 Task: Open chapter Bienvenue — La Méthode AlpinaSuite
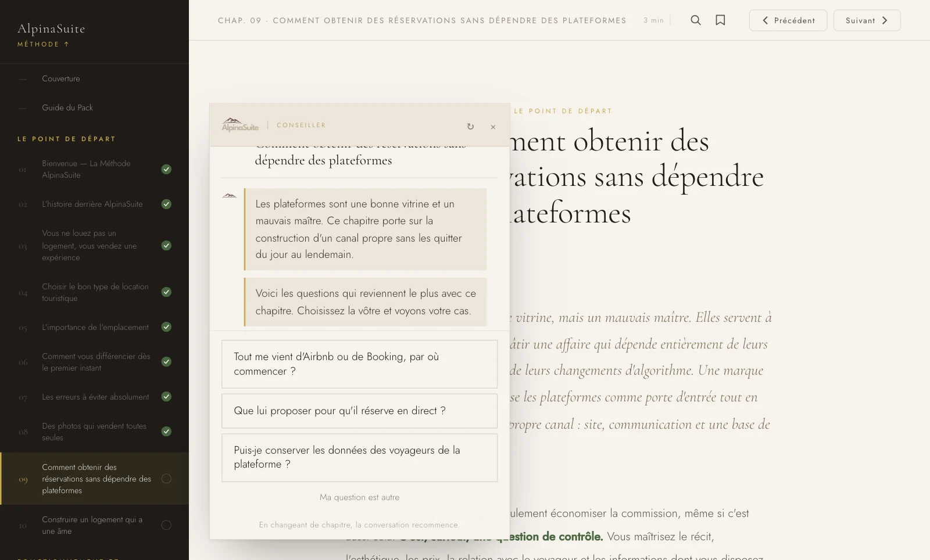pyautogui.click(x=94, y=169)
